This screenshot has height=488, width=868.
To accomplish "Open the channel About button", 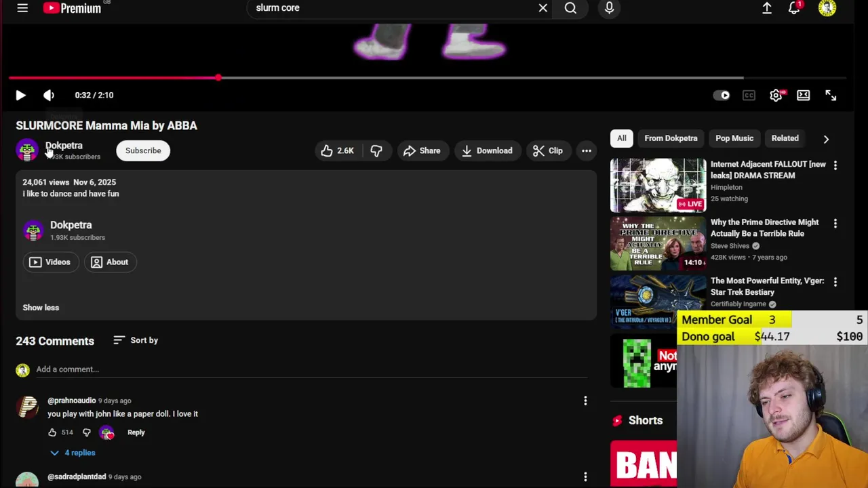I will [109, 262].
